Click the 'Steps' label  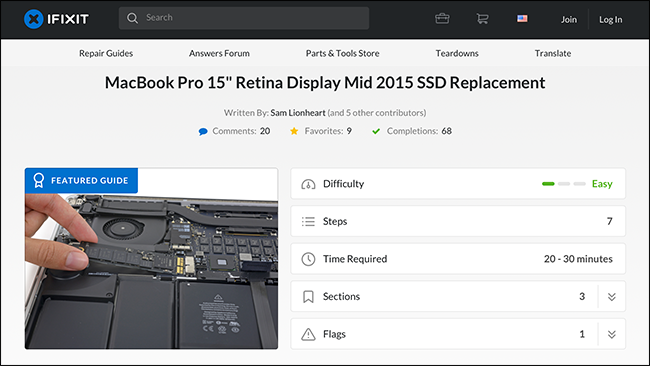click(x=335, y=221)
